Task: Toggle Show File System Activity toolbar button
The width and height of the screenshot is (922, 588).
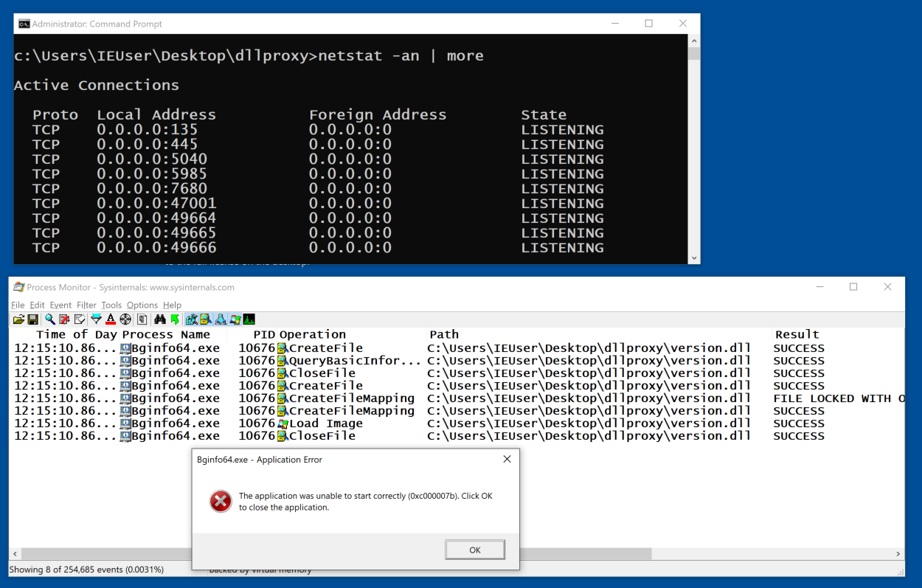Action: 206,319
